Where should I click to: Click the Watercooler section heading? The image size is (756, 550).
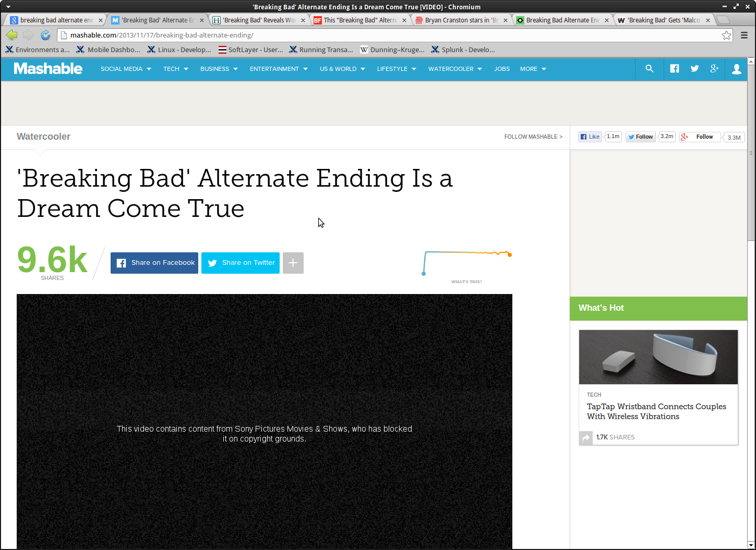[x=43, y=137]
